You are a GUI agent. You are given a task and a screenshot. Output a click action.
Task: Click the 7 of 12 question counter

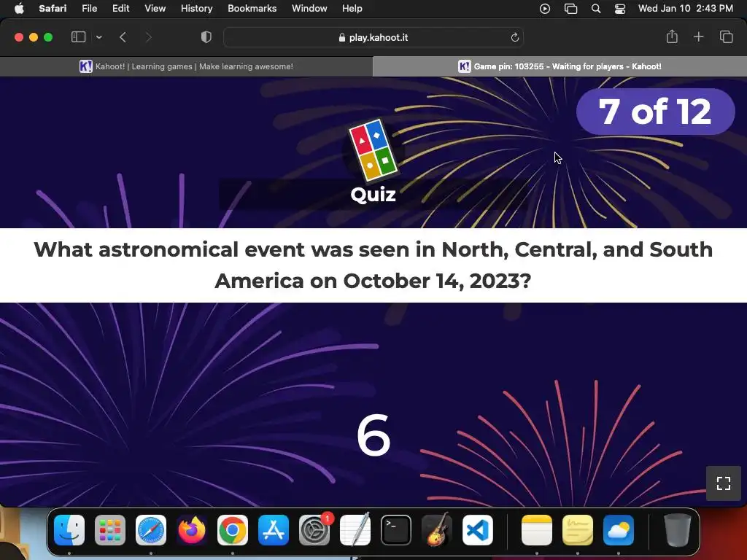pos(655,112)
